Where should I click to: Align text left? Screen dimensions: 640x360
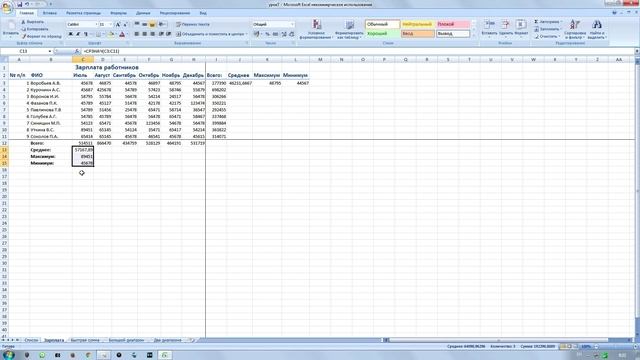coord(137,34)
